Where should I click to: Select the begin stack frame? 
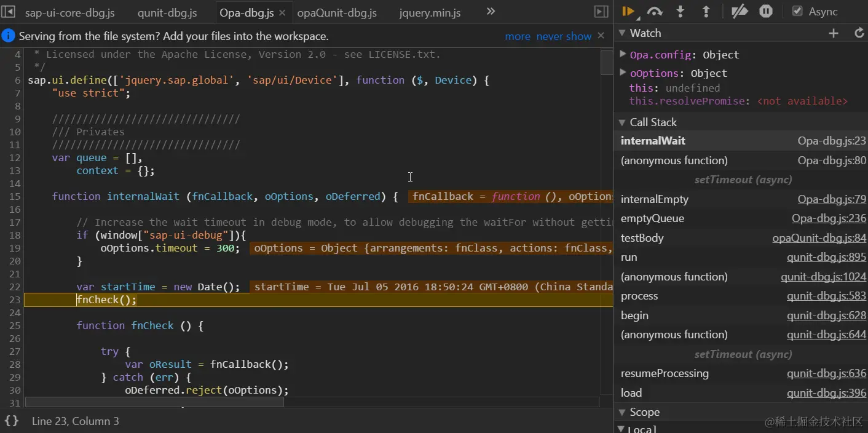[x=634, y=316]
